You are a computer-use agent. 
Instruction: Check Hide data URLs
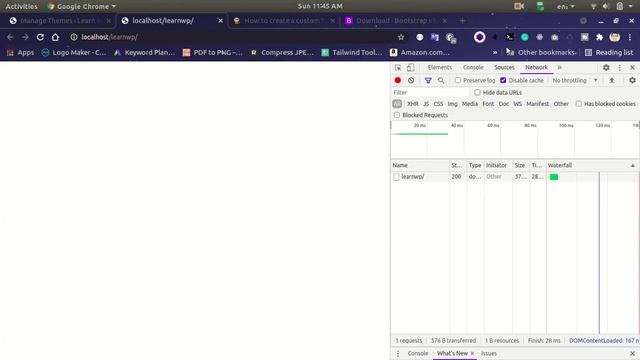pos(477,93)
